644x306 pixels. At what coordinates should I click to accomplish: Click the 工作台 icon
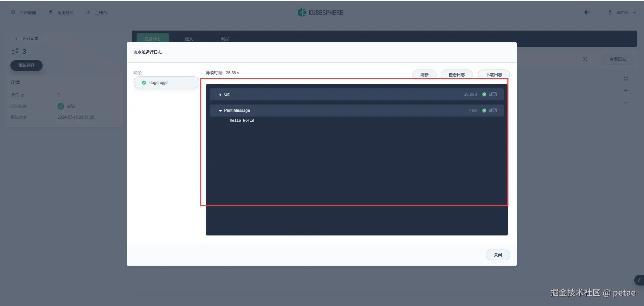(88, 12)
